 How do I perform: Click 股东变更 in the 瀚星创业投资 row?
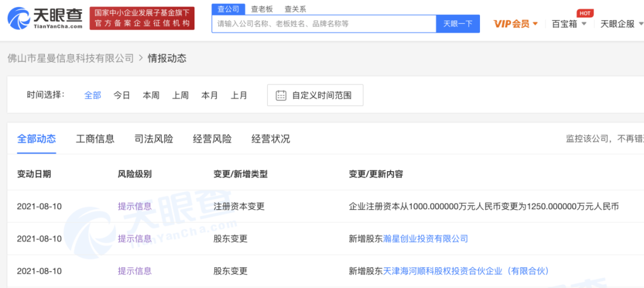(230, 239)
